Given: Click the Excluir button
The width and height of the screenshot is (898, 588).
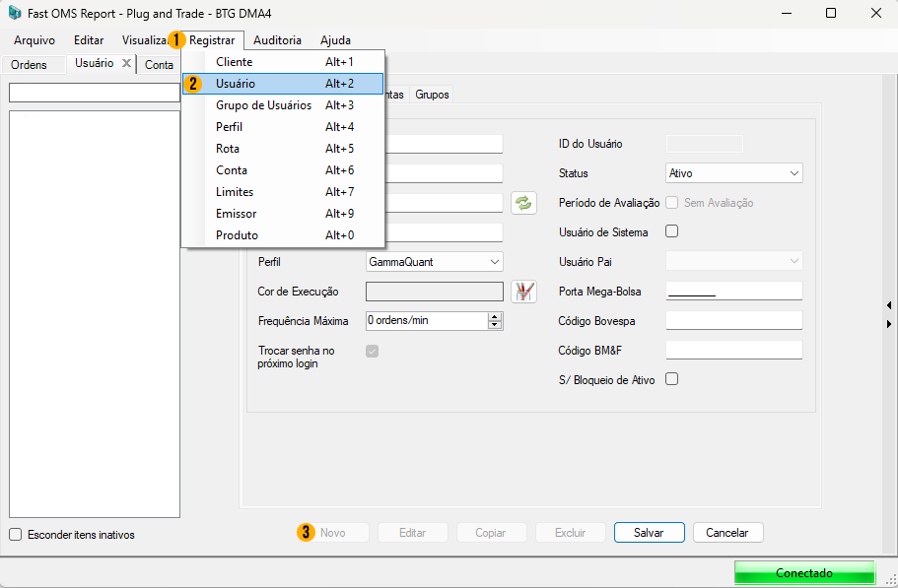Looking at the screenshot, I should [x=571, y=533].
